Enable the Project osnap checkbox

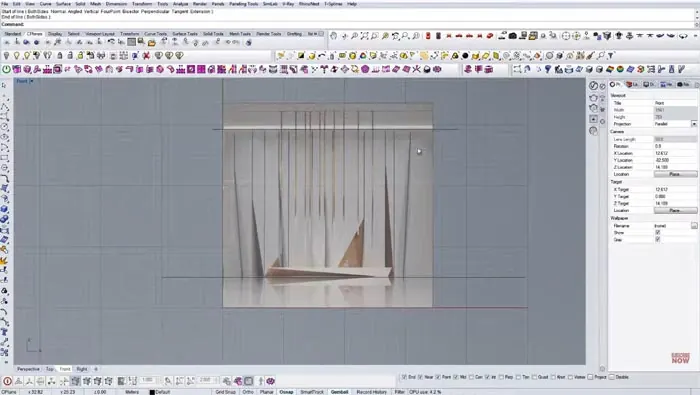click(x=591, y=377)
